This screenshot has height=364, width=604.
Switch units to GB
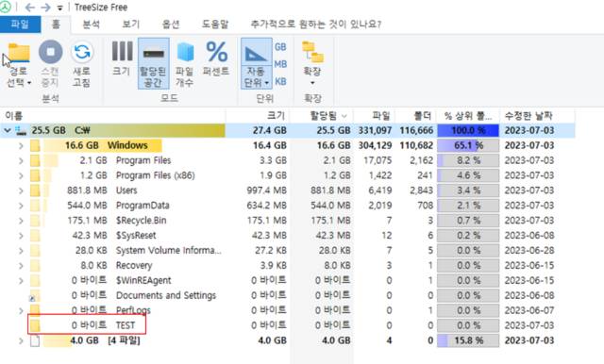click(x=280, y=47)
